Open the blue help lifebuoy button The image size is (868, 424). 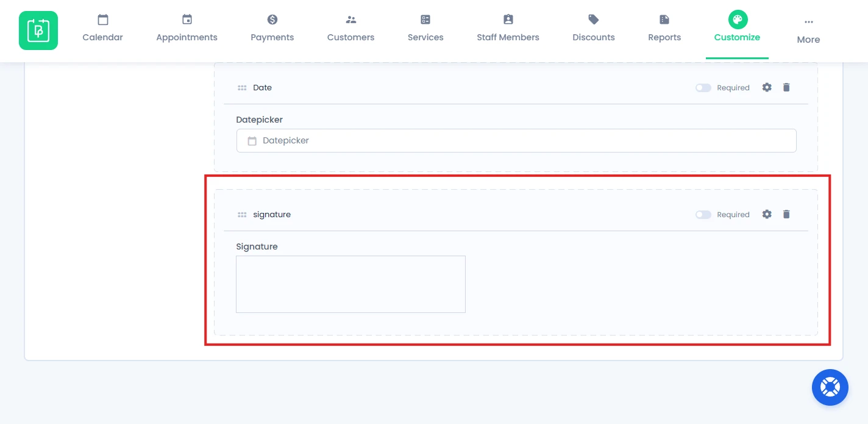pos(830,387)
